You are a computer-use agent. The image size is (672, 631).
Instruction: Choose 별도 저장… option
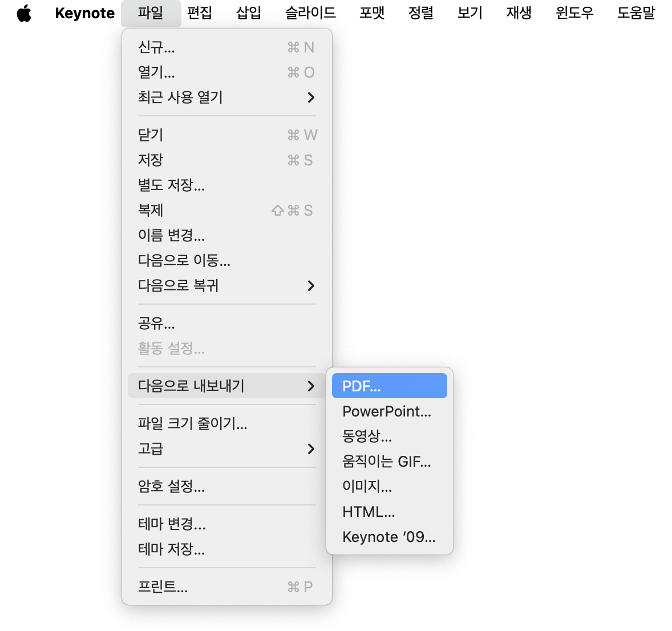pyautogui.click(x=226, y=185)
